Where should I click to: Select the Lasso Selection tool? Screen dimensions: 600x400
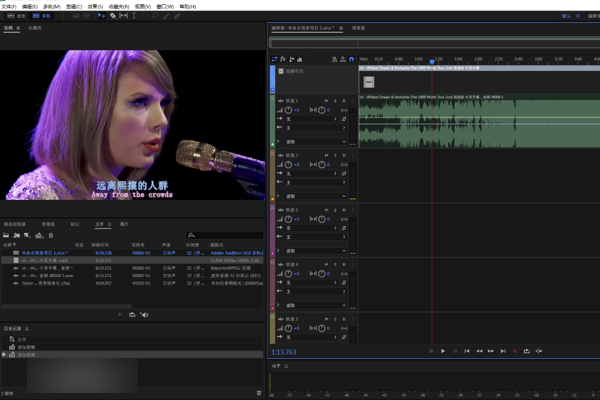pos(155,16)
